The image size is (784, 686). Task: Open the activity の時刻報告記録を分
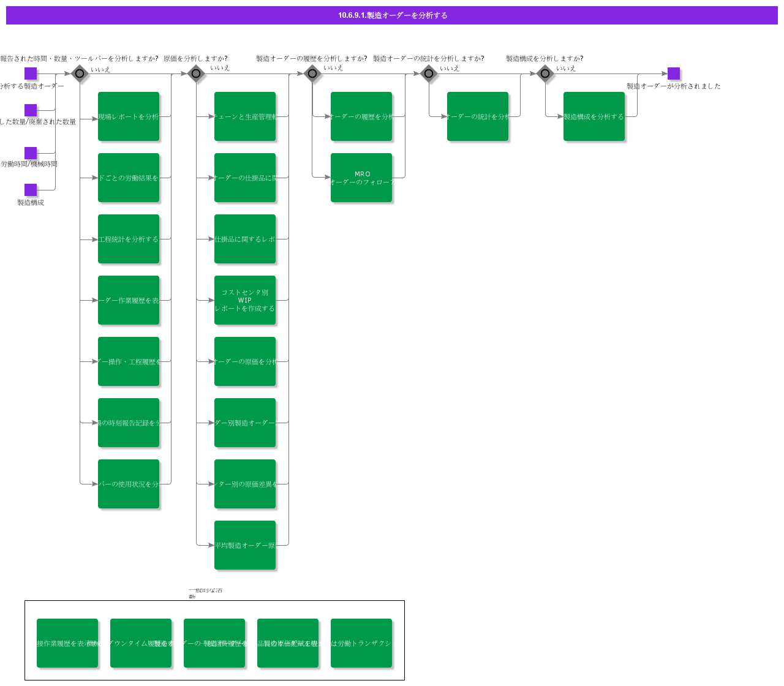coord(129,423)
